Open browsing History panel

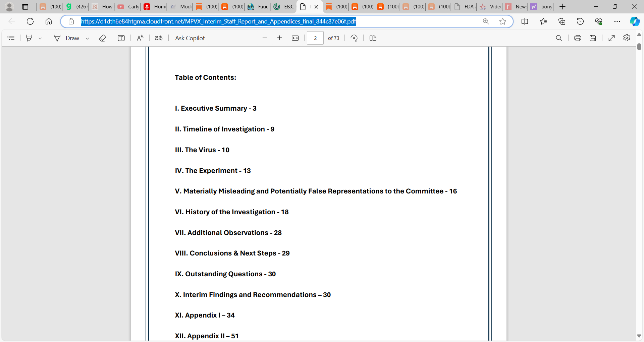(x=580, y=21)
